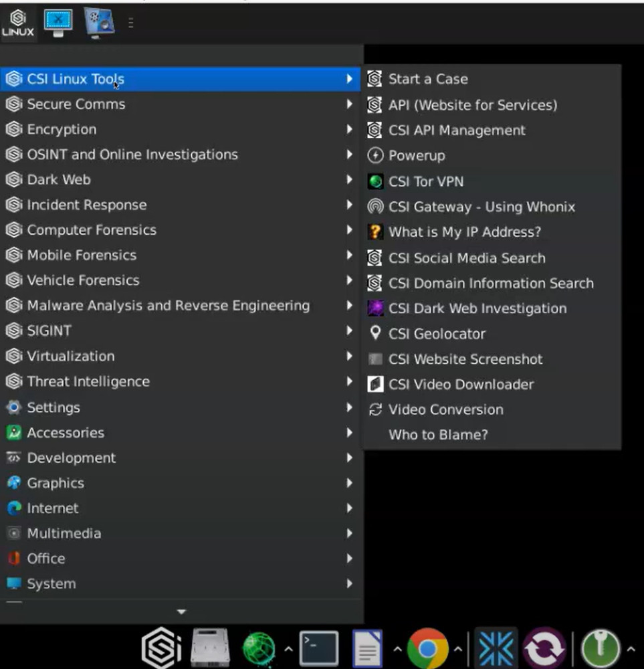
Task: Launch CSI Geolocator
Action: pos(436,333)
